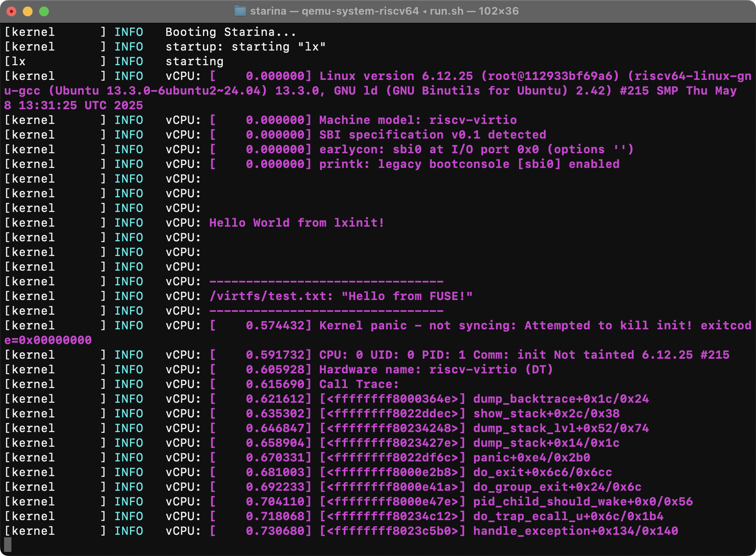Click the 'Linux version 6.12.25' text
Image resolution: width=756 pixels, height=556 pixels.
coord(396,76)
